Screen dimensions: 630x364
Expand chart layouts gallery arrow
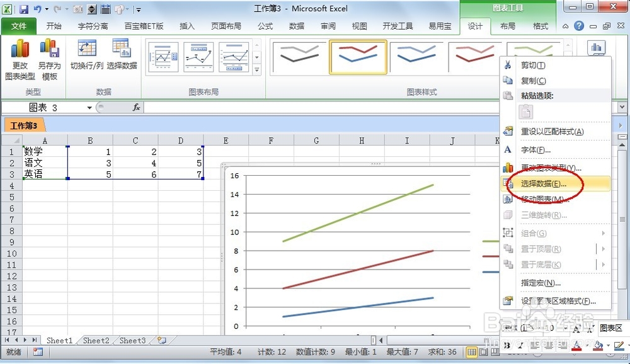click(x=257, y=70)
